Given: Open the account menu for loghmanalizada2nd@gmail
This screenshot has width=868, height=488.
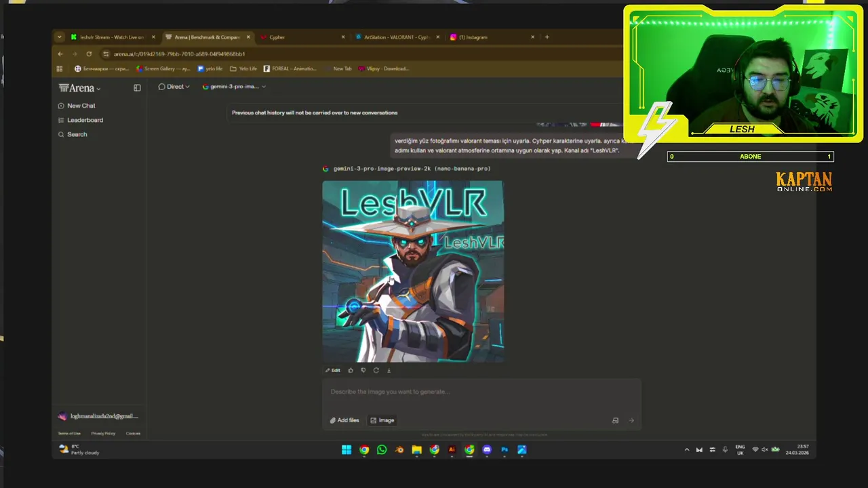Looking at the screenshot, I should coord(99,416).
